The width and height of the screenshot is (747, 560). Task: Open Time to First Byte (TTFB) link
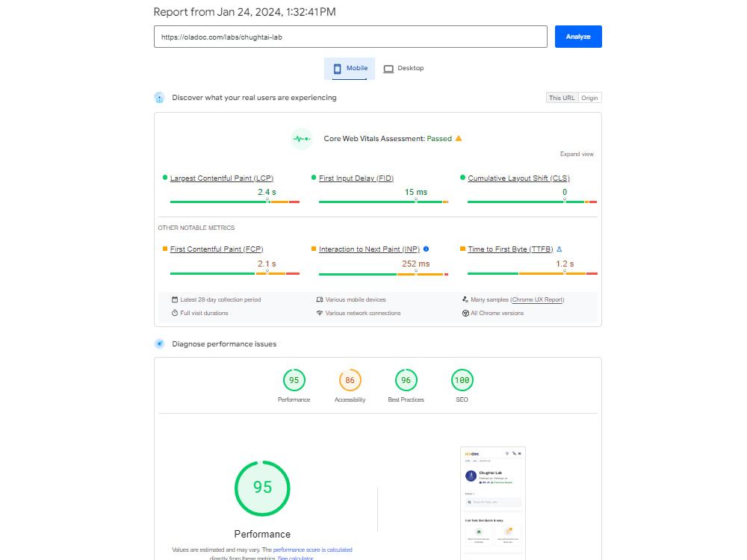pos(510,249)
